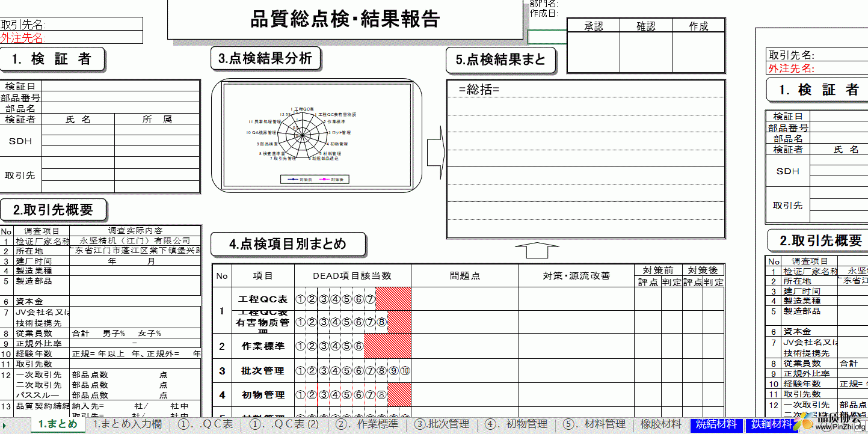The width and height of the screenshot is (868, 434).
Task: Open the 1.まとめ入力欄 sheet tab
Action: click(x=127, y=424)
